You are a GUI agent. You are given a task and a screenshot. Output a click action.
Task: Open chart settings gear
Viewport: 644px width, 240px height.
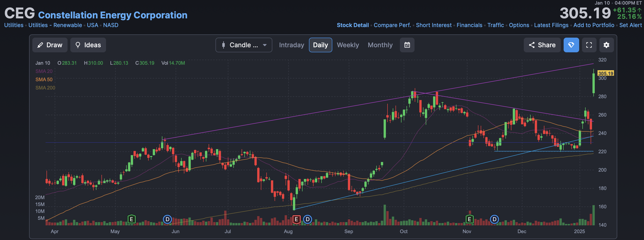[x=606, y=45]
